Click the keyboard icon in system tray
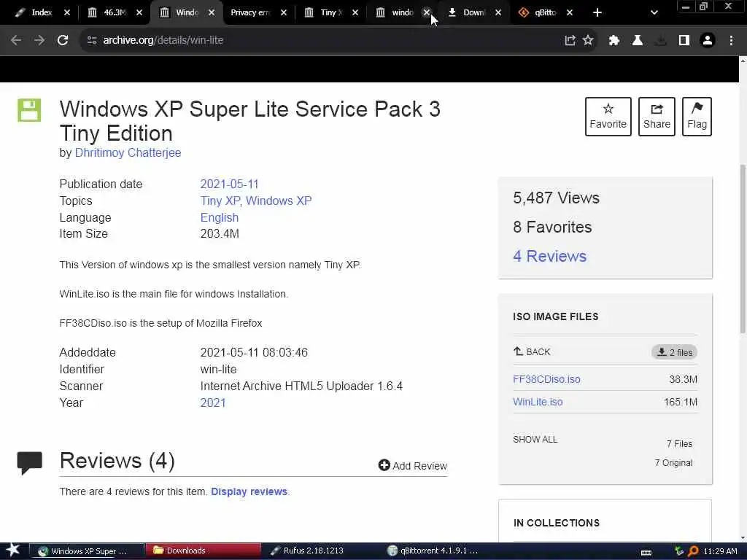The width and height of the screenshot is (747, 560). point(646,553)
